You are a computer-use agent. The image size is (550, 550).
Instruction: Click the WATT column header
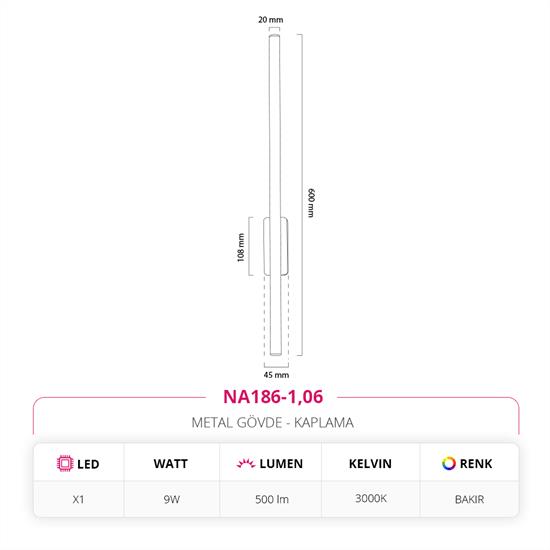coord(170,464)
